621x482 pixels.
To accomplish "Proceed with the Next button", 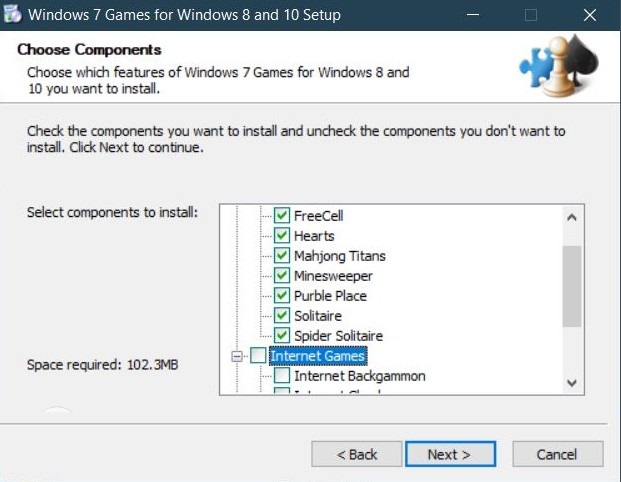I will pos(450,454).
